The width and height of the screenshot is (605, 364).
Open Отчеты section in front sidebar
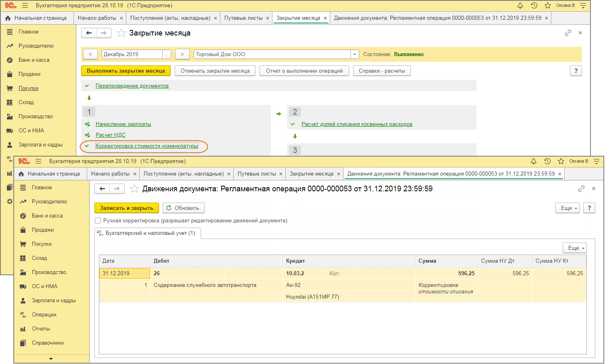coord(41,329)
